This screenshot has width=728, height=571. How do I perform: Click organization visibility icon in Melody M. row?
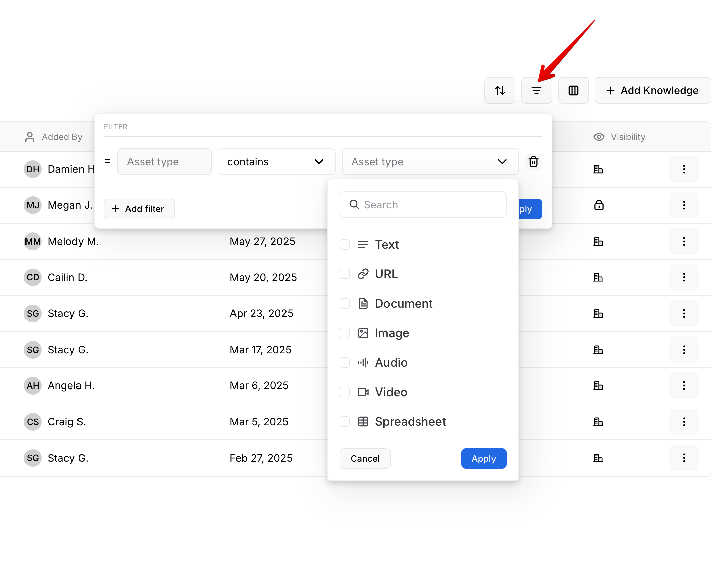pos(598,241)
